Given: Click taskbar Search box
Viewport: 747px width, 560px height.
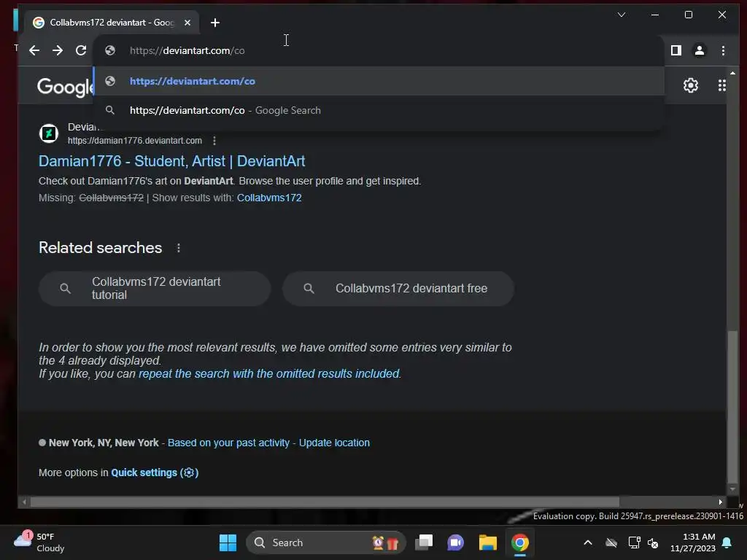Looking at the screenshot, I should click(325, 542).
